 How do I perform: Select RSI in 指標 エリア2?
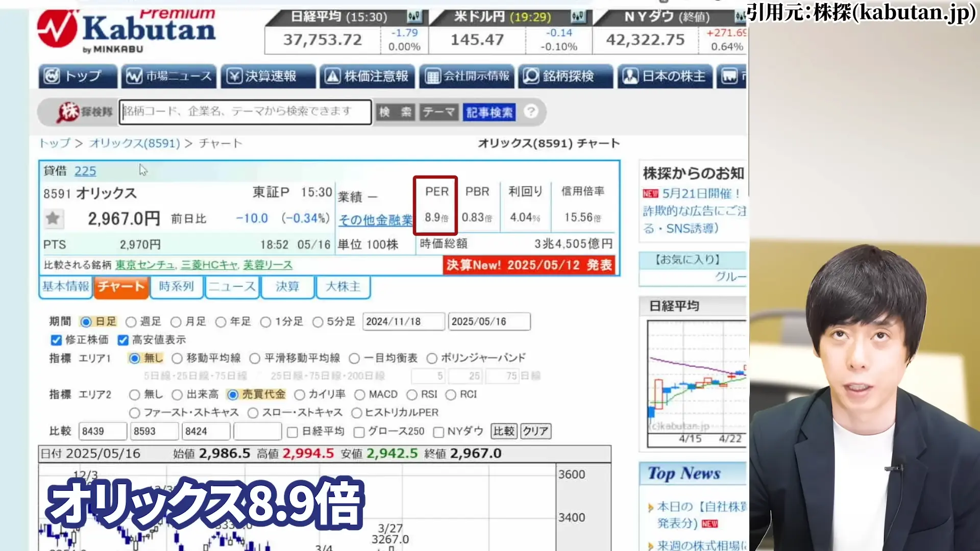[412, 395]
